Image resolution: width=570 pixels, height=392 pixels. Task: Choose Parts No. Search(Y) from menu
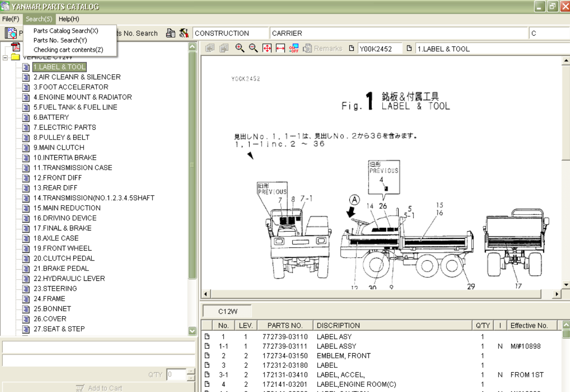[60, 40]
